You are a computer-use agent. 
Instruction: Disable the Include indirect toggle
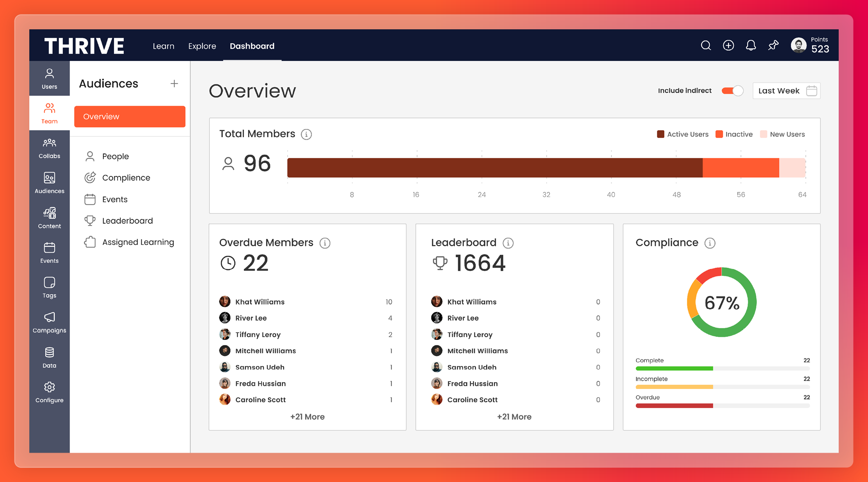coord(732,90)
